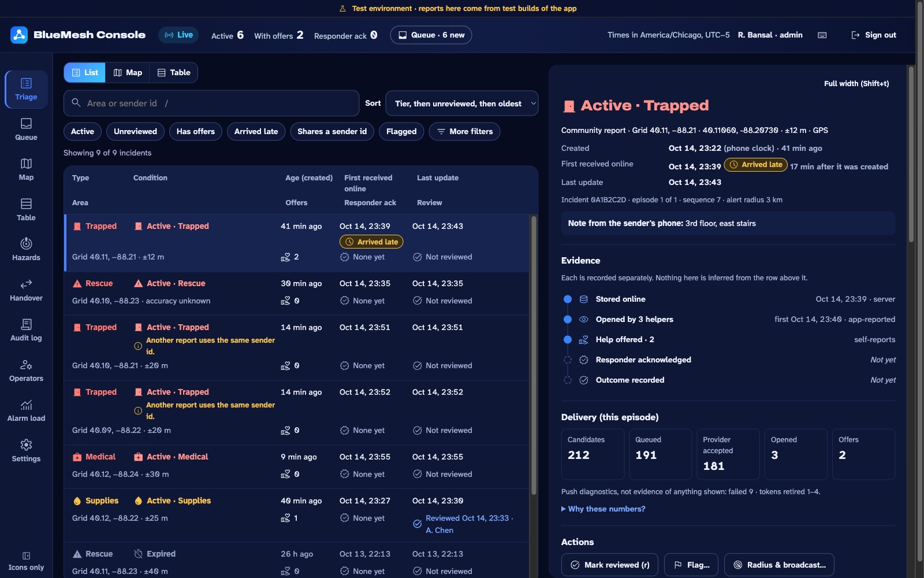The height and width of the screenshot is (578, 924).
Task: Toggle the Live status indicator
Action: (178, 35)
